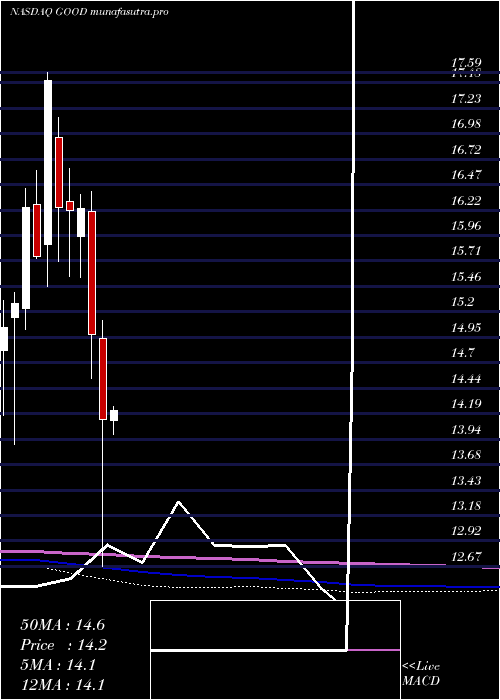Screen dimensions: 500x700
Task: Select the 12.92 price label
Action: pos(466,532)
